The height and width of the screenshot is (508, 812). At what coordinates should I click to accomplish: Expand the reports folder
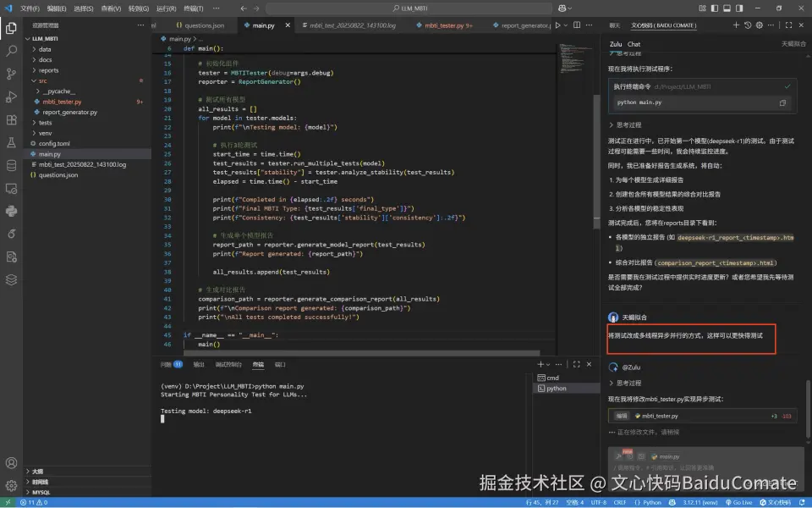[48, 70]
